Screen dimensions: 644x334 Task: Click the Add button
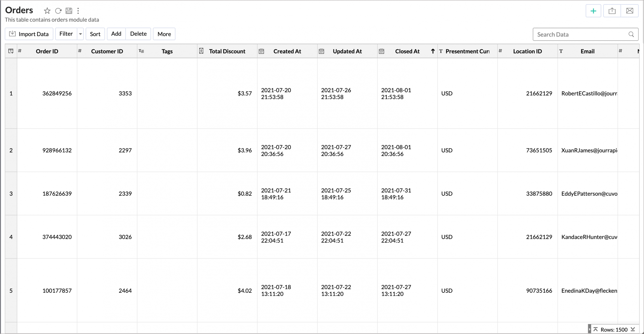[x=116, y=34]
